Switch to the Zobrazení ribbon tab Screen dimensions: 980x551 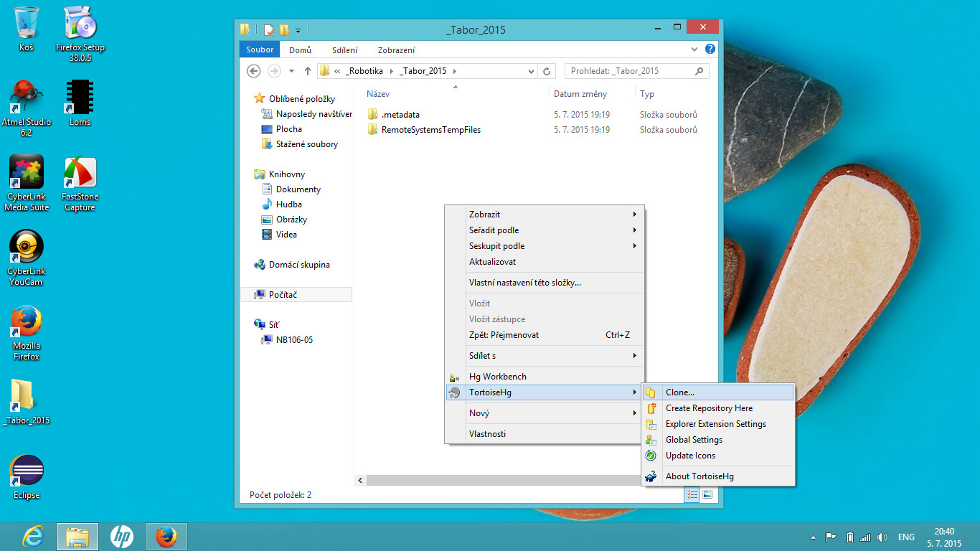click(397, 50)
